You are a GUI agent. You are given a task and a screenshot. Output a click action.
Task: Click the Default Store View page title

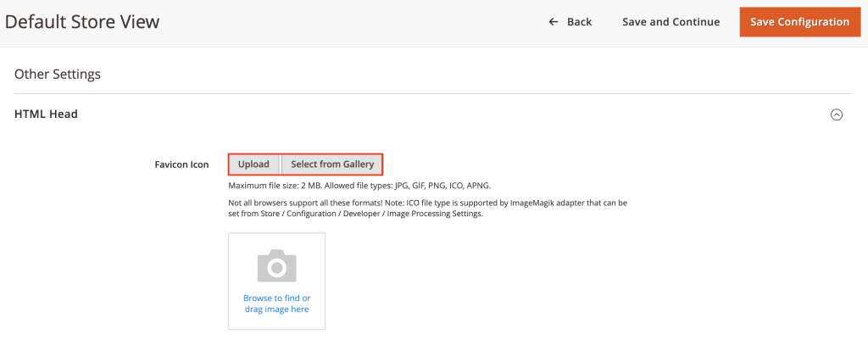[x=81, y=22]
